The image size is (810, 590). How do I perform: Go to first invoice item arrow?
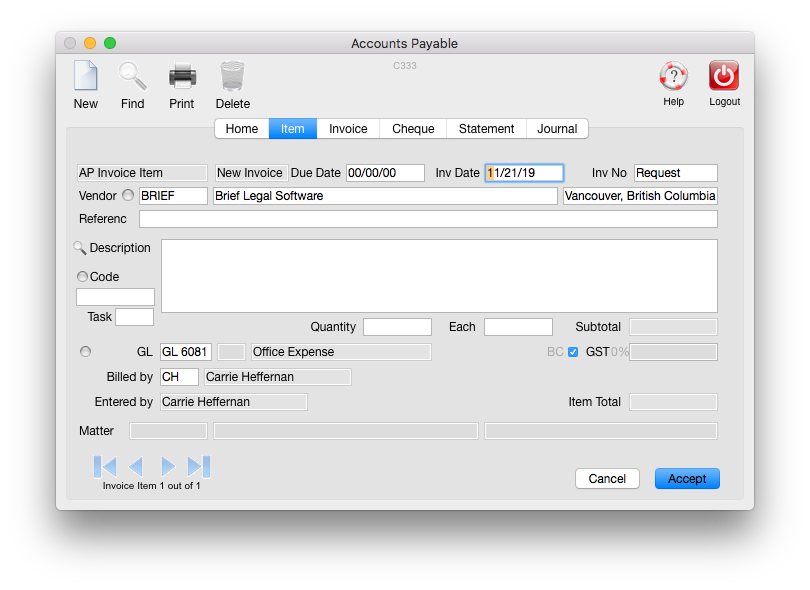[105, 466]
